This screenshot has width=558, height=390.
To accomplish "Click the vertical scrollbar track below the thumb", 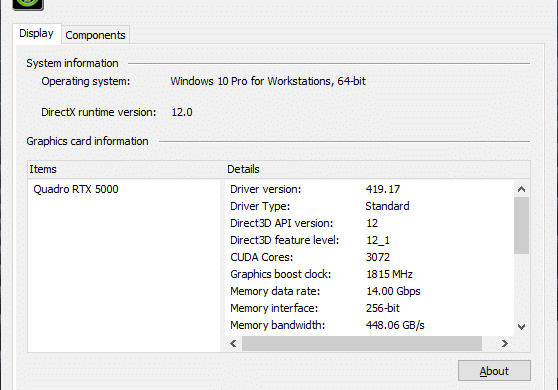I will pos(521,286).
